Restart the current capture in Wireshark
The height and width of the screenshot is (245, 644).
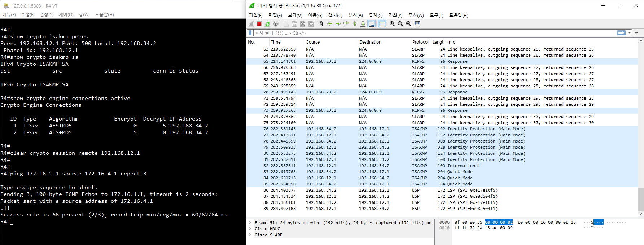click(x=267, y=24)
